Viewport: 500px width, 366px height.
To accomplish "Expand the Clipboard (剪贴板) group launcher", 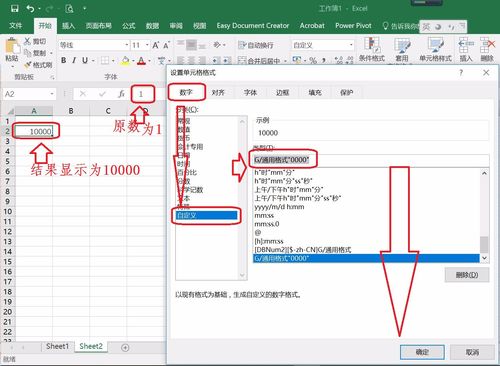I will click(52, 77).
